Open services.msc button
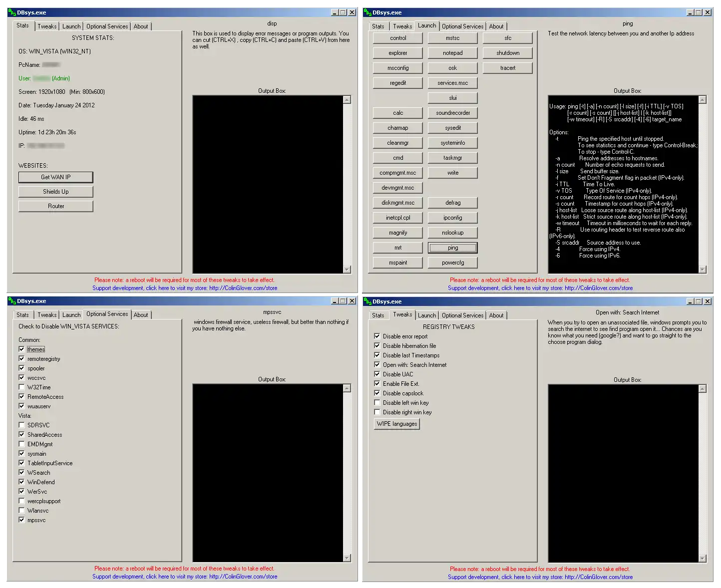The height and width of the screenshot is (588, 721). (453, 83)
